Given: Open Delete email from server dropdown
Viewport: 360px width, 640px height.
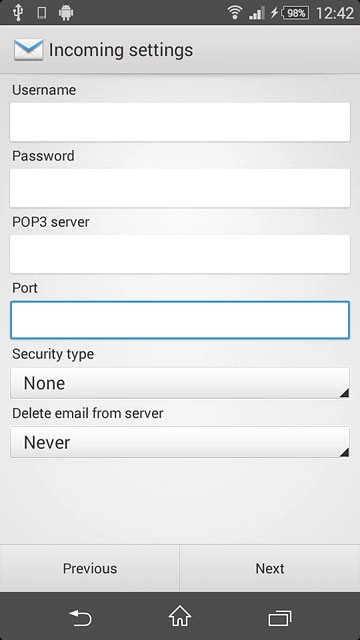Looking at the screenshot, I should click(180, 442).
